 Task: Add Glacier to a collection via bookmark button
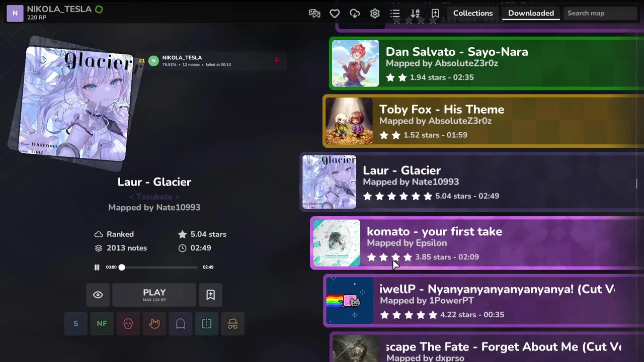[x=210, y=295]
